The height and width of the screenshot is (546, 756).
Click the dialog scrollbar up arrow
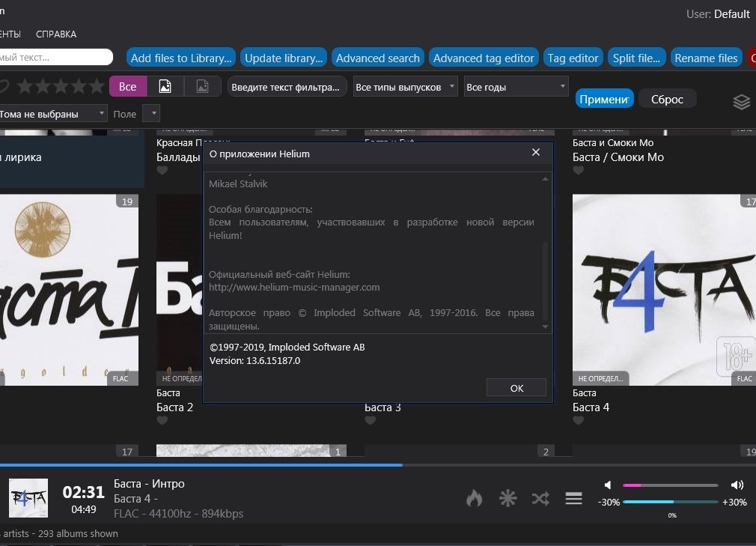coord(545,178)
